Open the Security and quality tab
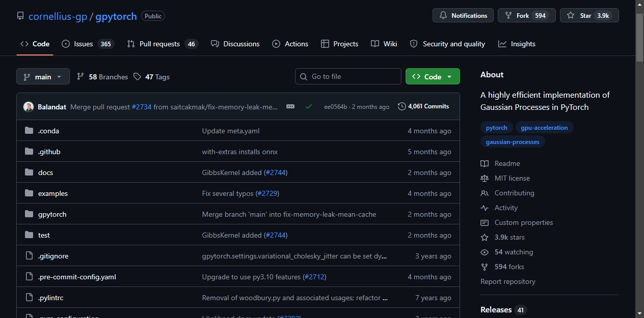The image size is (644, 318). [447, 44]
